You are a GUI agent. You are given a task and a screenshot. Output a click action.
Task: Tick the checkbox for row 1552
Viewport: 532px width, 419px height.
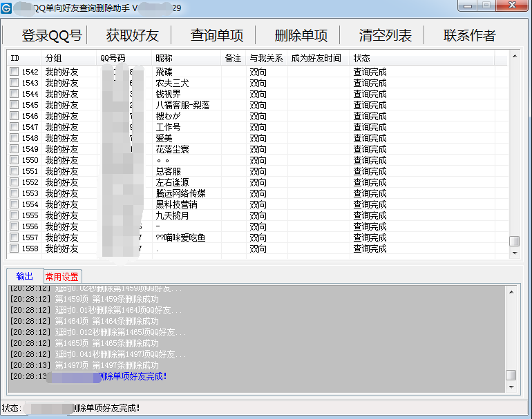pos(15,182)
